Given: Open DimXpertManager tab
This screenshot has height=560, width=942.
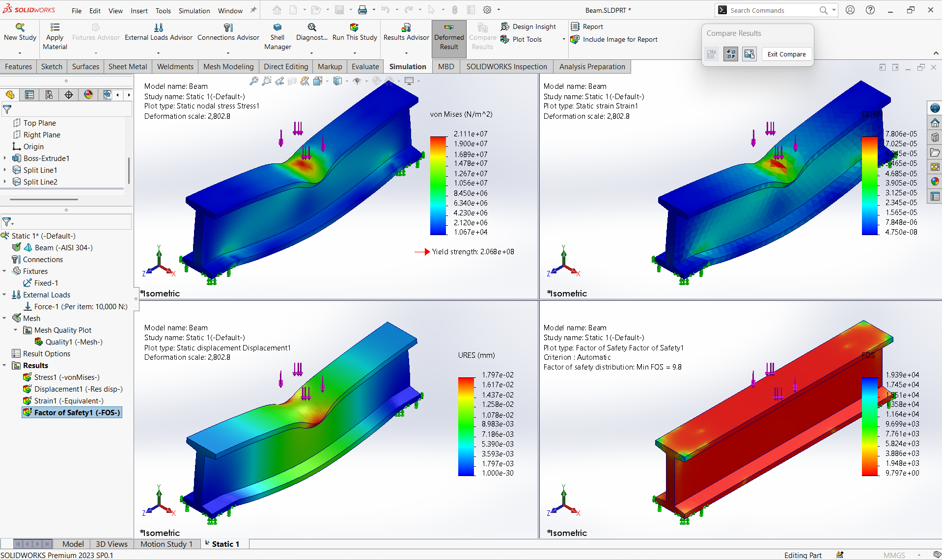Looking at the screenshot, I should tap(69, 95).
